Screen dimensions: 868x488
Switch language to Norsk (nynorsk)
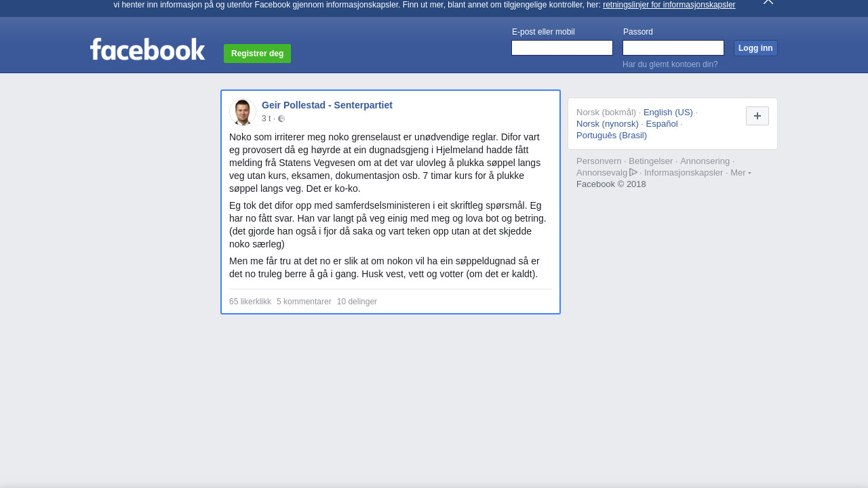[608, 124]
